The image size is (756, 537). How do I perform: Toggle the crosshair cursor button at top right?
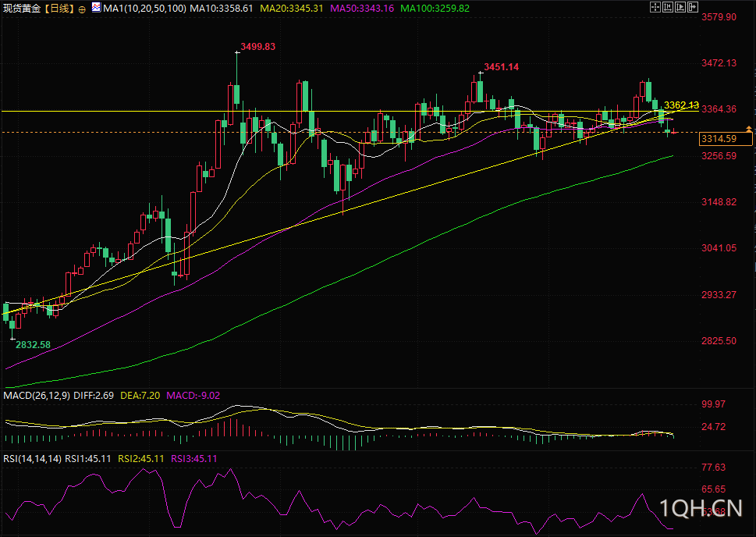point(655,7)
